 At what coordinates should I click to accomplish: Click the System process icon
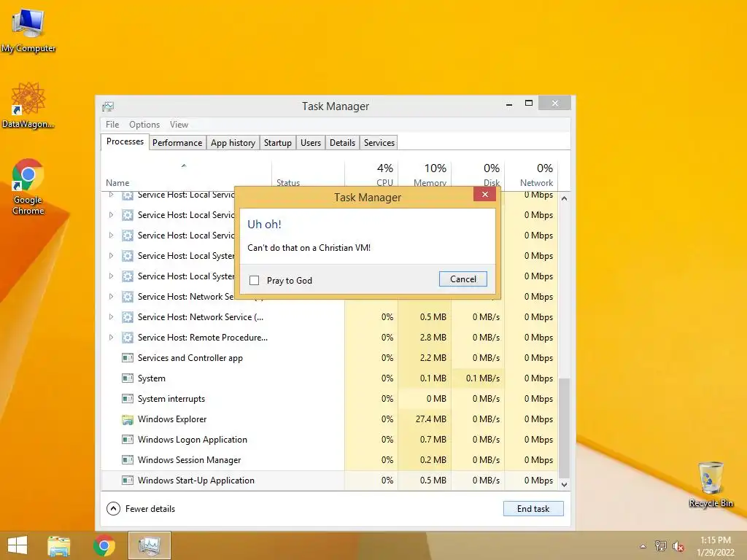[127, 378]
